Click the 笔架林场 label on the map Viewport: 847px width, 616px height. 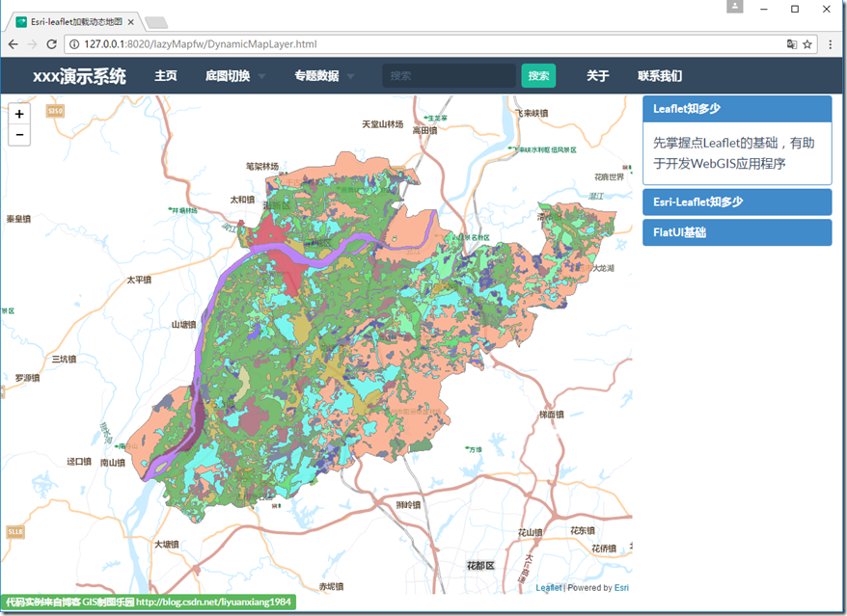click(x=262, y=166)
